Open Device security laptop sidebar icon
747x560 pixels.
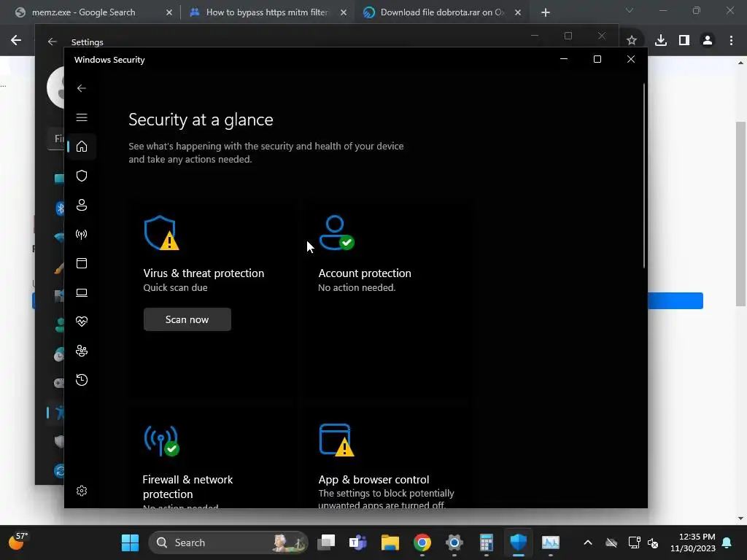click(82, 292)
